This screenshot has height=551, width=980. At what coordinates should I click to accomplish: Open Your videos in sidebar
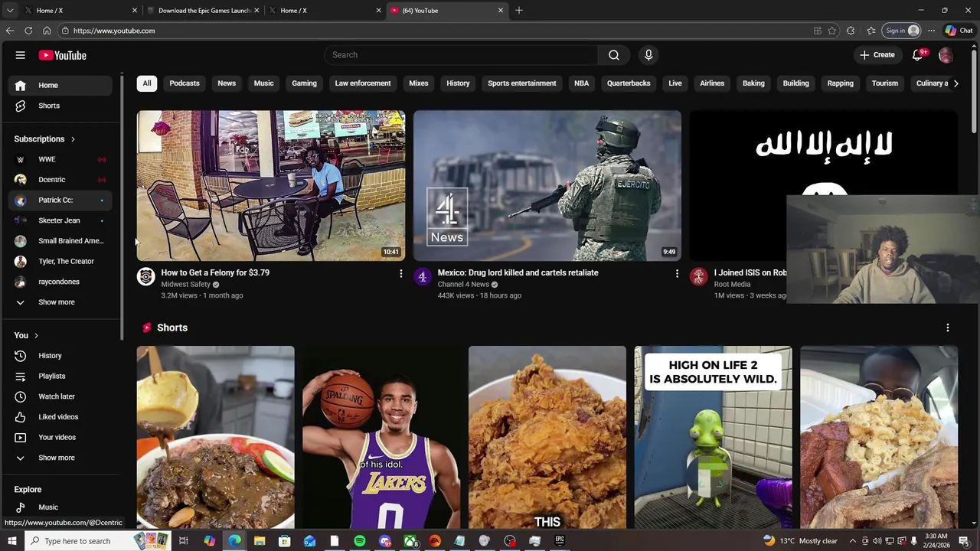coord(61,437)
